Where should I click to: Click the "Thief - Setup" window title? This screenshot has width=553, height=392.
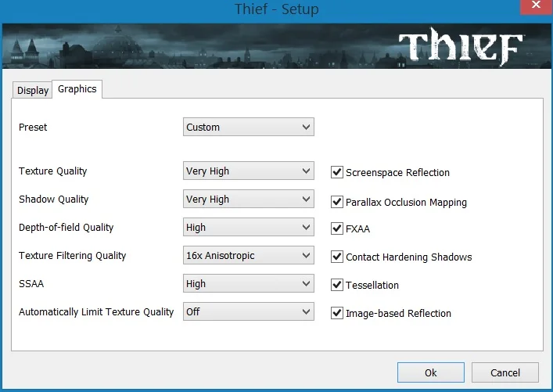[277, 9]
